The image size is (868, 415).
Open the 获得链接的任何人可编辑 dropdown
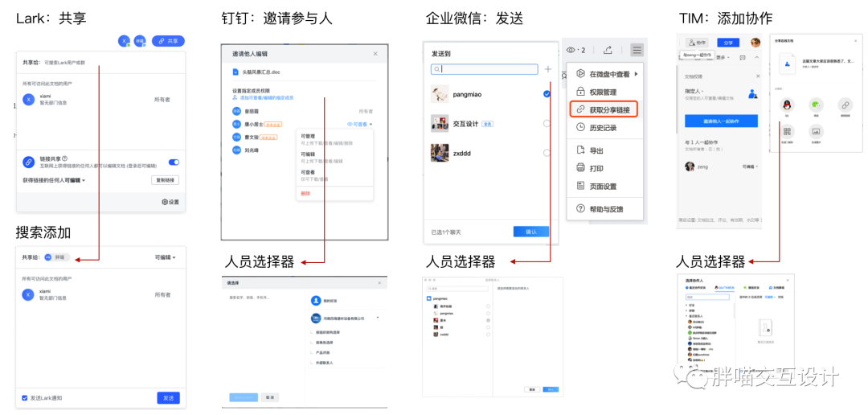click(54, 180)
